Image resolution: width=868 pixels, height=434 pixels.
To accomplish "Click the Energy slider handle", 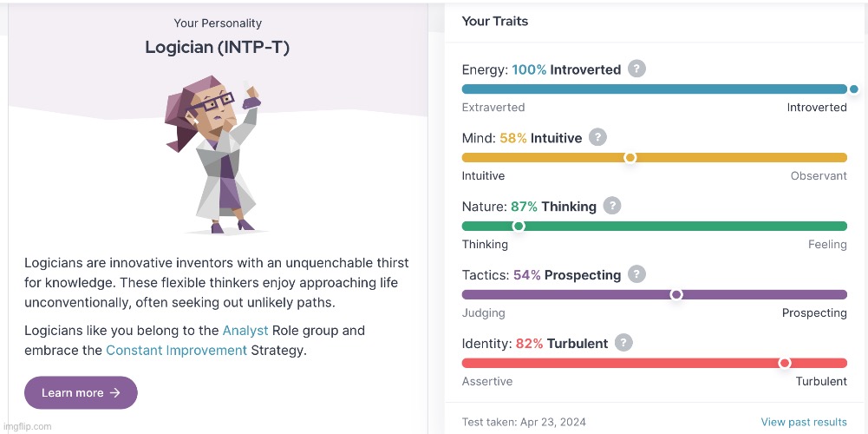I will tap(854, 89).
